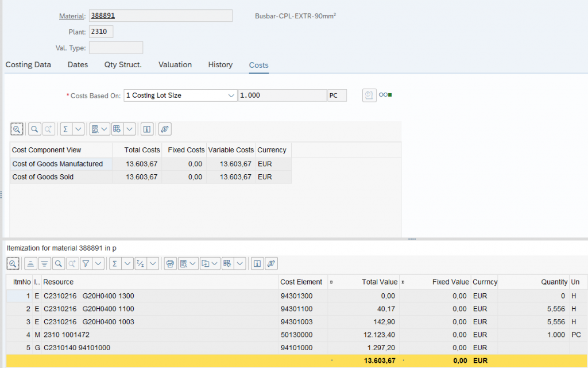Select the Cost of Goods Manufactured row

[x=57, y=164]
